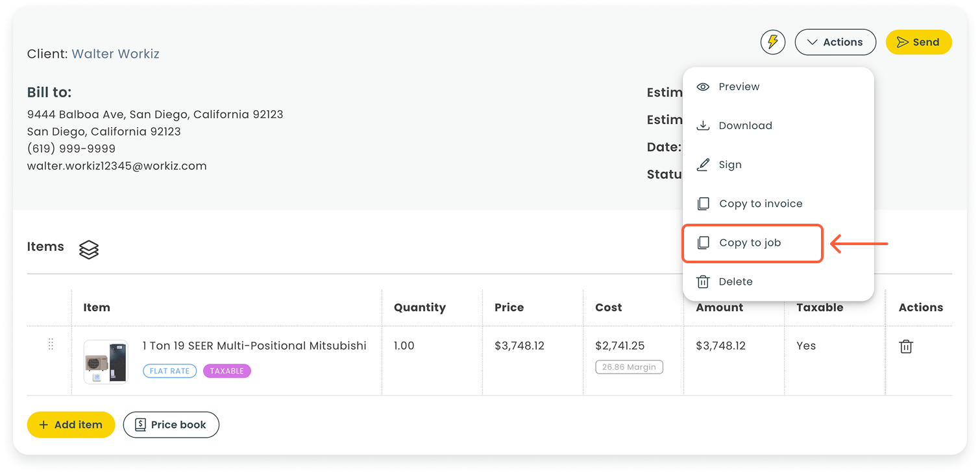Image resolution: width=980 pixels, height=474 pixels.
Task: Click the download arrow icon in the menu
Action: [x=703, y=126]
